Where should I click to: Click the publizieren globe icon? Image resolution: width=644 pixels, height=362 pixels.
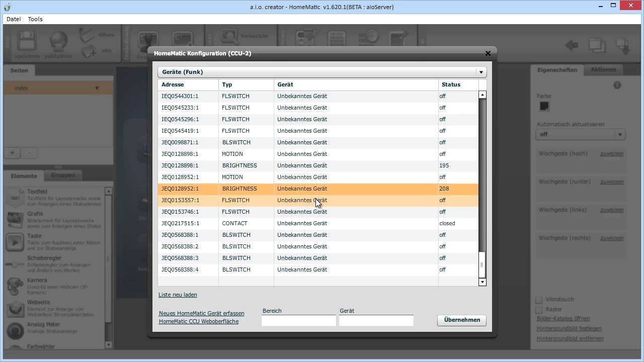click(x=58, y=42)
